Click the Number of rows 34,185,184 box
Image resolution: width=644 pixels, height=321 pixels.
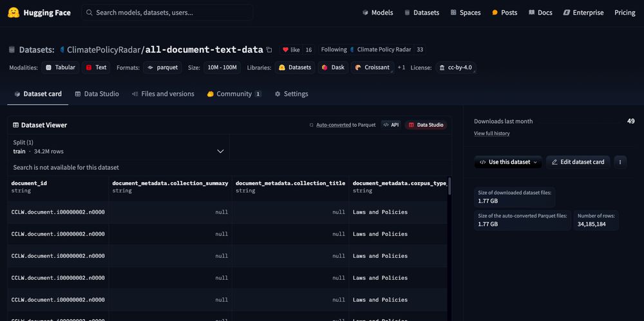click(596, 221)
